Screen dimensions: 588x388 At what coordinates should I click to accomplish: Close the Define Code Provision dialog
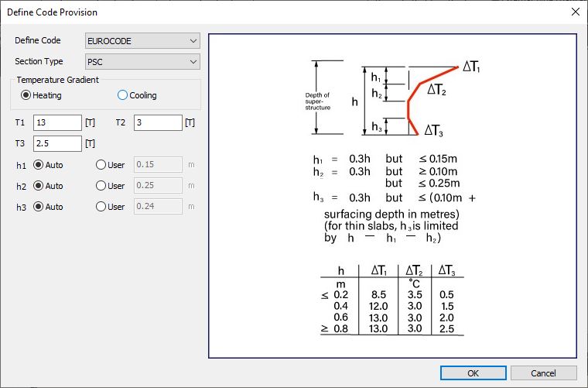click(x=574, y=12)
